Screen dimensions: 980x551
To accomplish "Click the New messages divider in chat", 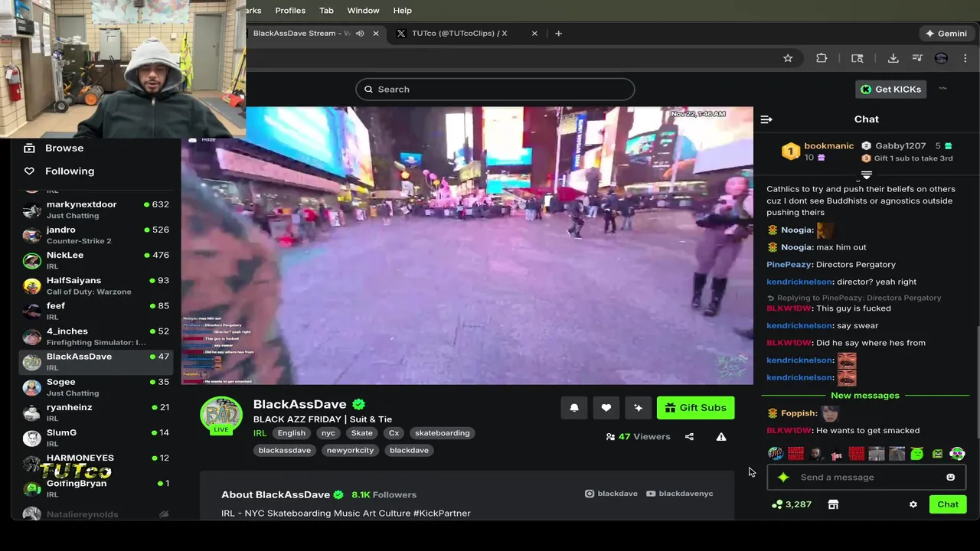I will pos(865,396).
